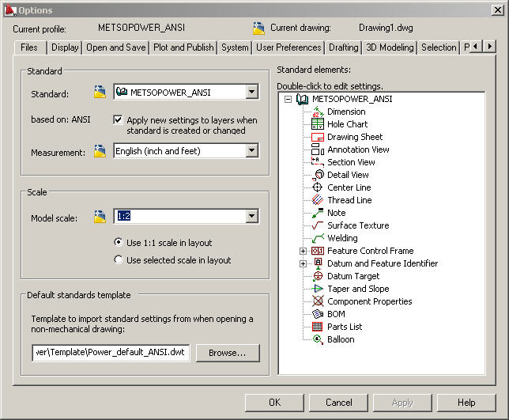Click the Datum and Feature Identifier icon

coord(318,263)
